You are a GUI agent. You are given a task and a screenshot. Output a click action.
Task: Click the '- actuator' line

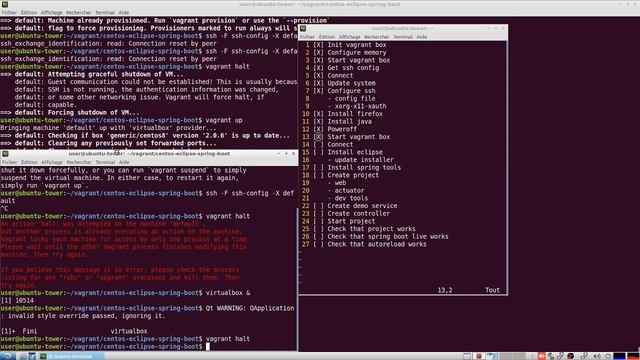click(346, 191)
